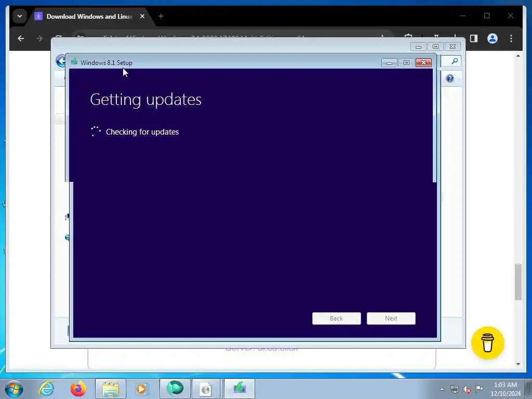
Task: Click the page scrollbar up arrow
Action: (518, 56)
